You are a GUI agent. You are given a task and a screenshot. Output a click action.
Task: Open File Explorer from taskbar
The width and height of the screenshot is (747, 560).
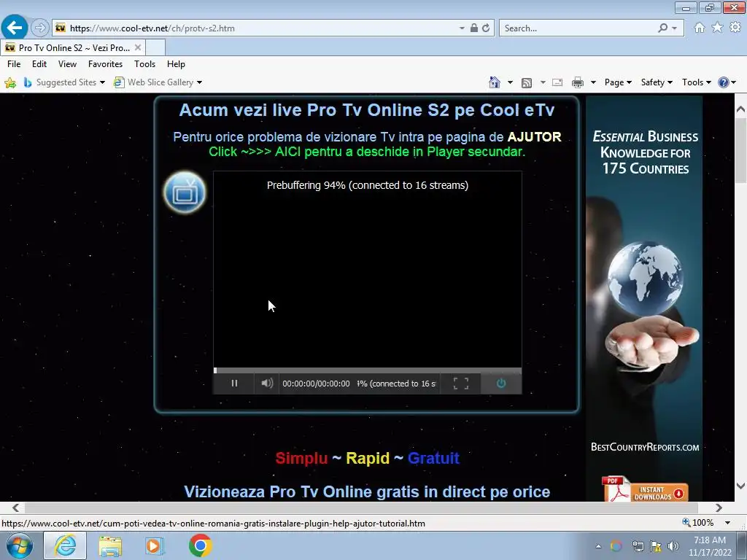coord(111,545)
